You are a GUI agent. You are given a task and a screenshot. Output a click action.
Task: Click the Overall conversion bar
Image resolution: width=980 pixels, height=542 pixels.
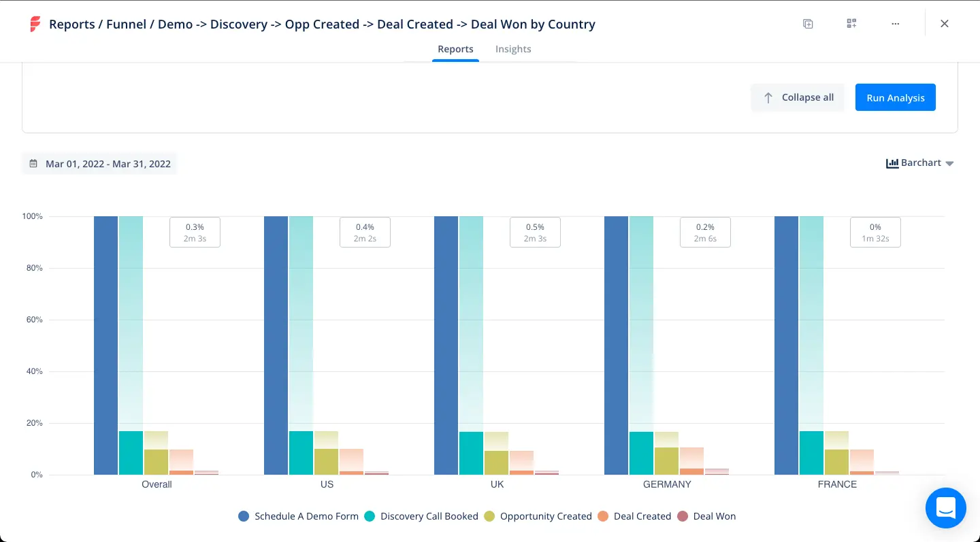tap(106, 340)
